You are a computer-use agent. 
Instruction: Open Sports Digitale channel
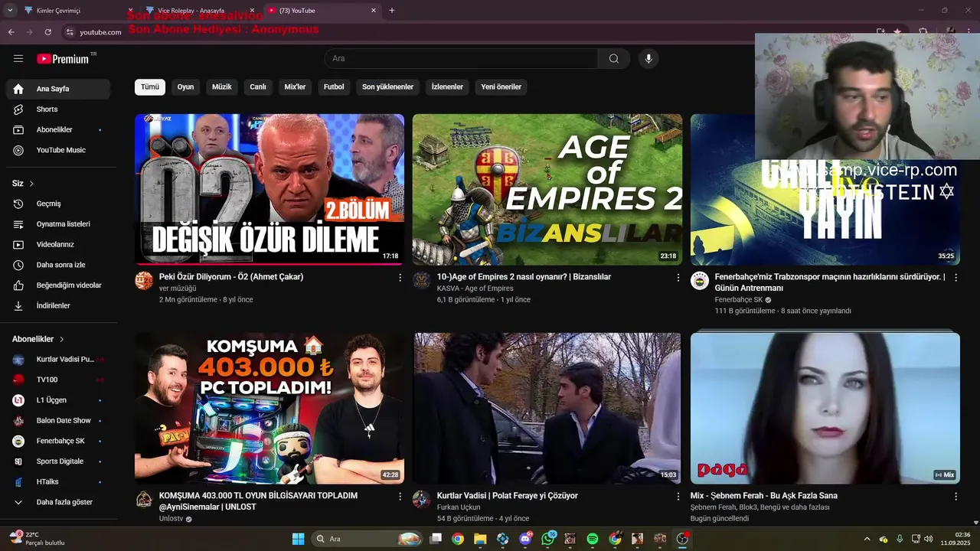pyautogui.click(x=58, y=461)
